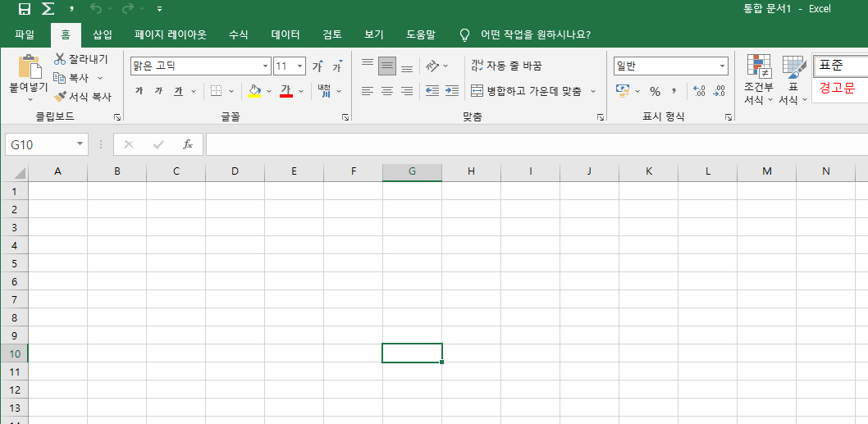Apply red font color 가
Viewport: 868px width, 424px height.
point(286,91)
